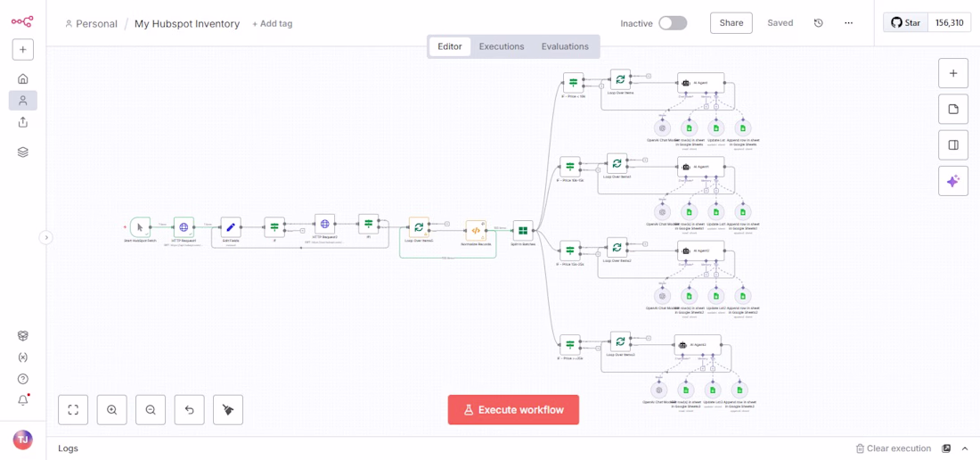This screenshot has height=460, width=980.
Task: Add a sticky note to canvas
Action: coord(952,109)
